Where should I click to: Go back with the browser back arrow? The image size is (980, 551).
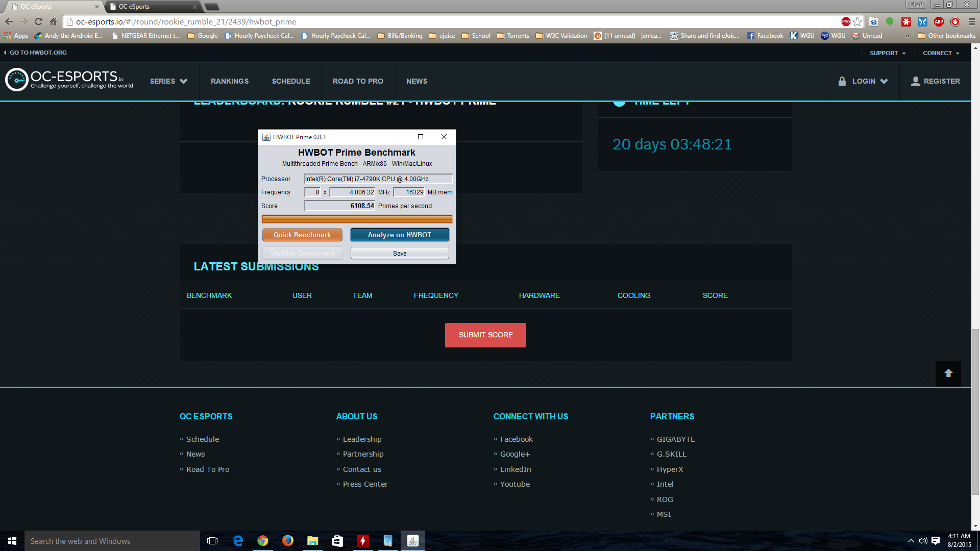coord(9,21)
